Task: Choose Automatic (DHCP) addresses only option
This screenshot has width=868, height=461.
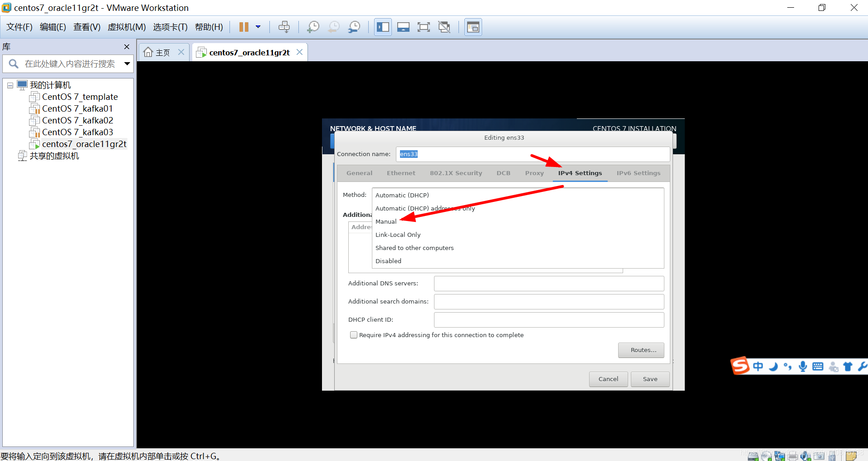Action: pos(518,209)
